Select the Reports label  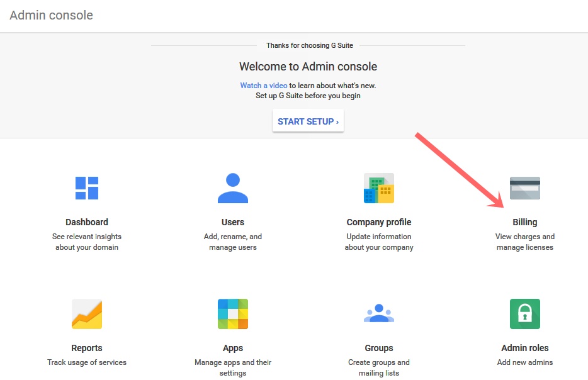click(87, 348)
